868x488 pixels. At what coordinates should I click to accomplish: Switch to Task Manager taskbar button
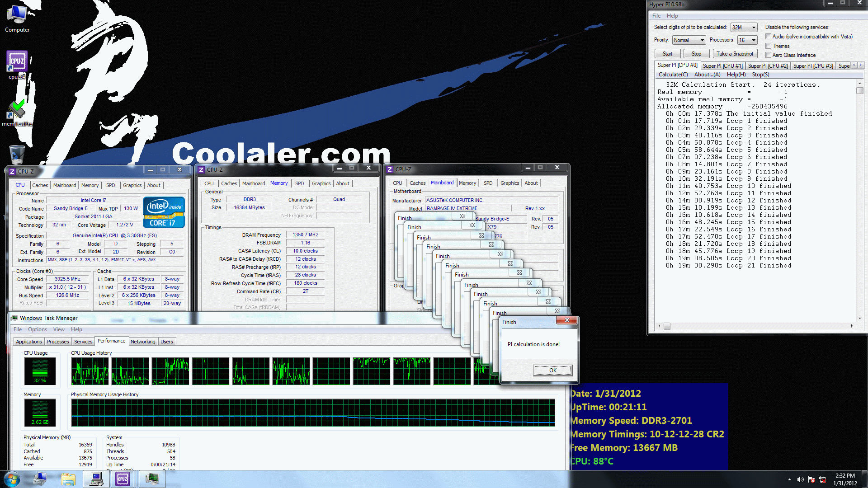[152, 479]
